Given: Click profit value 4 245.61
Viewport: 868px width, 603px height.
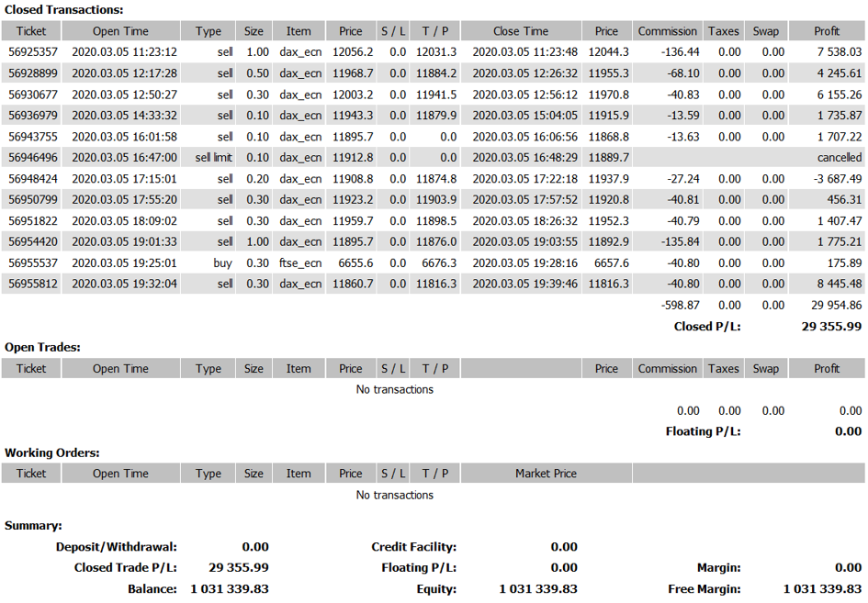Looking at the screenshot, I should tap(840, 73).
